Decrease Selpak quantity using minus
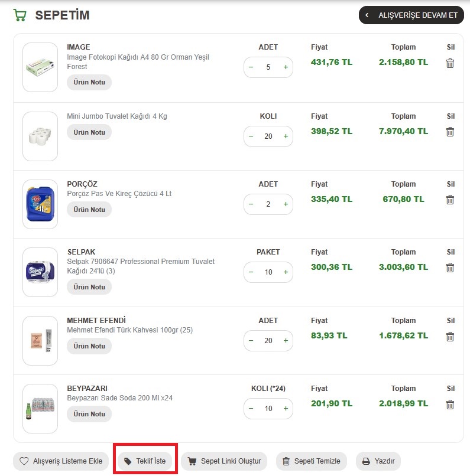The width and height of the screenshot is (470, 476). click(251, 272)
